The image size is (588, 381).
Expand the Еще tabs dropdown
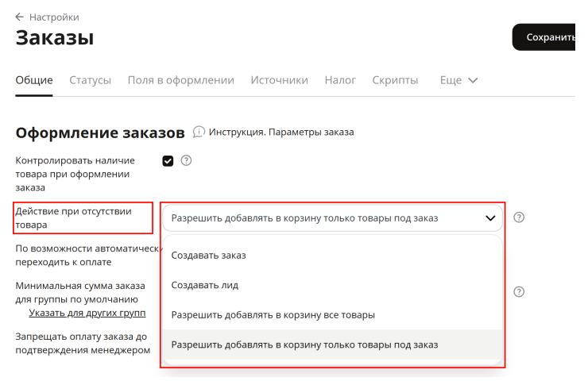[458, 80]
